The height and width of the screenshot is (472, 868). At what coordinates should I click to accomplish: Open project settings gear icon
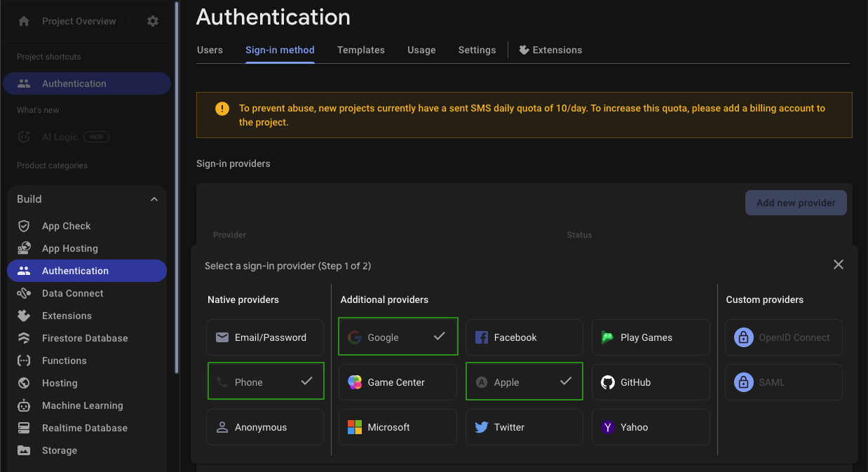pos(153,21)
